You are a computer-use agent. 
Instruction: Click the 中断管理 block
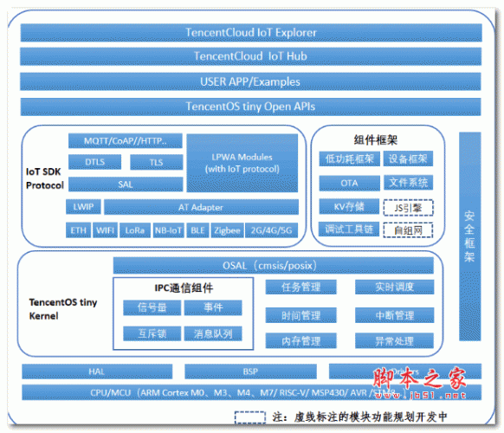point(394,315)
